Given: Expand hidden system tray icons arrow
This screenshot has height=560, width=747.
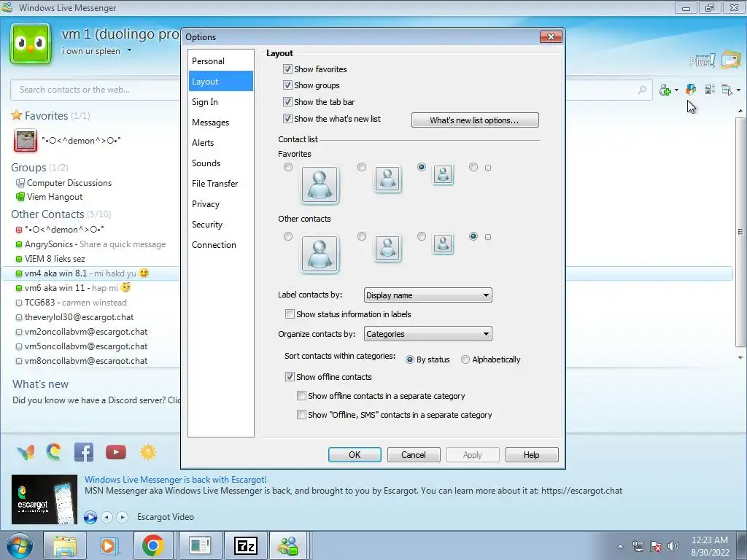Looking at the screenshot, I should pos(620,546).
